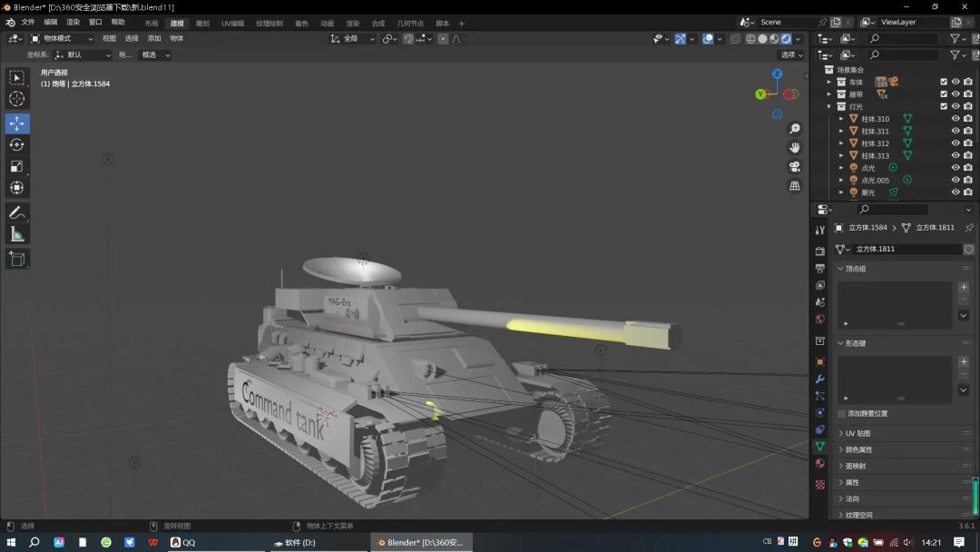Choose the Select Box tool

pos(17,77)
